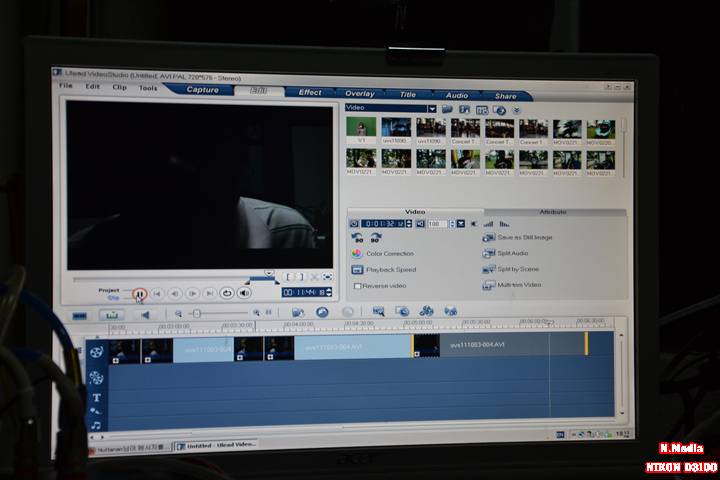Click the timeline zoom slider handle

point(197,314)
